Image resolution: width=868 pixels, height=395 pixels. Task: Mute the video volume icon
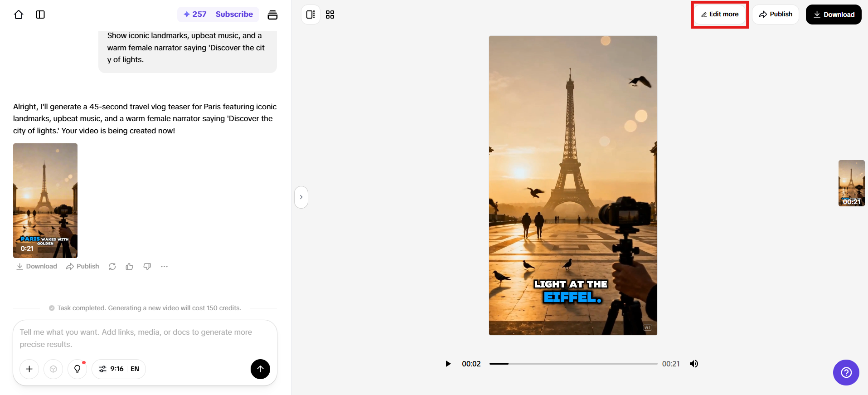coord(694,364)
